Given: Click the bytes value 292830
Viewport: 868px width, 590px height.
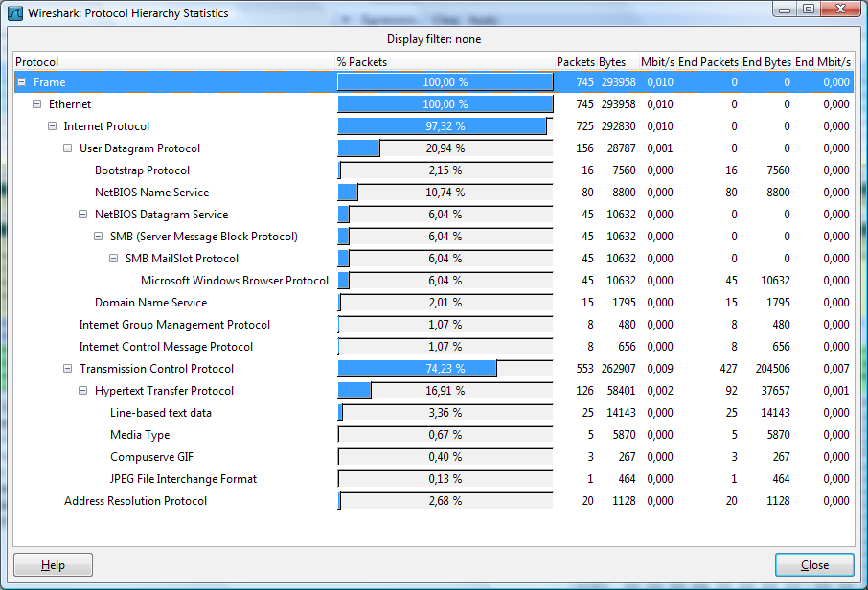Looking at the screenshot, I should click(x=618, y=126).
